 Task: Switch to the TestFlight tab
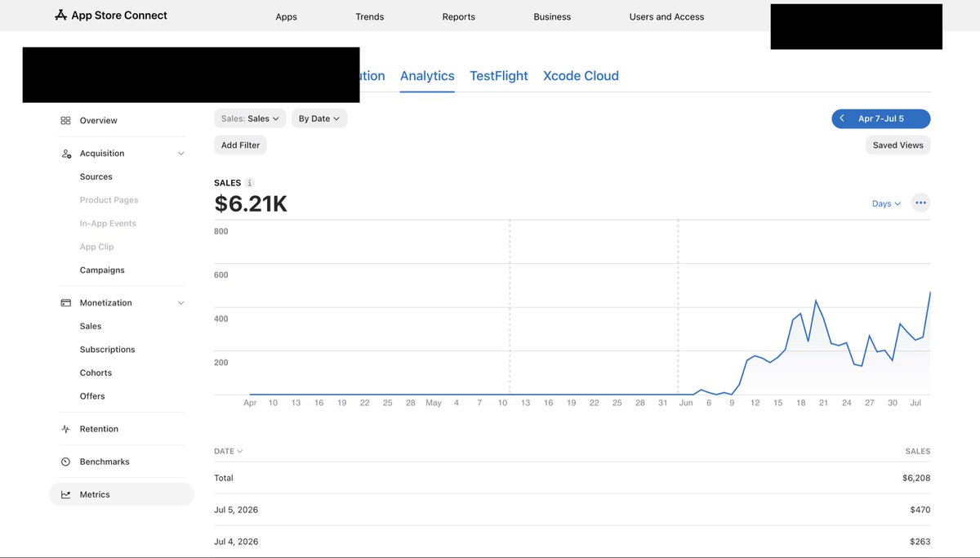499,76
